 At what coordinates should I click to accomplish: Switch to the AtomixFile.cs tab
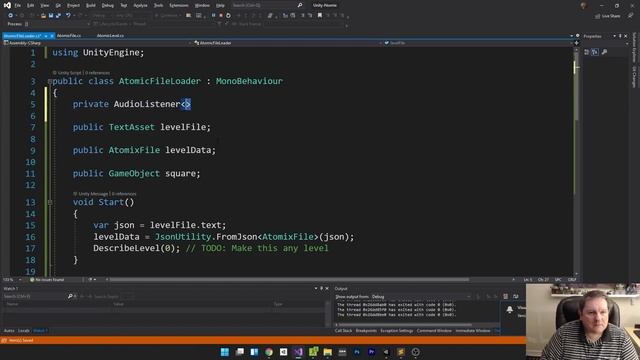pyautogui.click(x=69, y=36)
